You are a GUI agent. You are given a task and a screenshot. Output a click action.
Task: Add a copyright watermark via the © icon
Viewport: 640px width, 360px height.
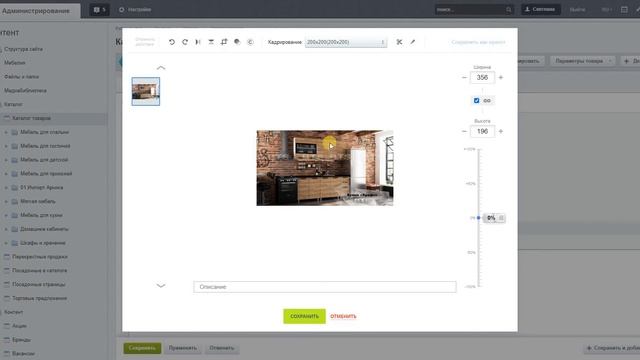coord(250,42)
